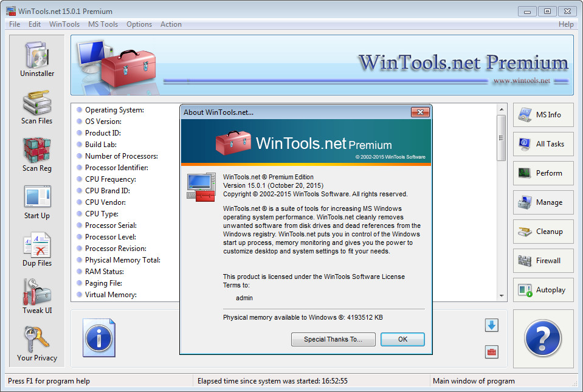
Task: Click the large blue question mark help icon
Action: tap(543, 339)
